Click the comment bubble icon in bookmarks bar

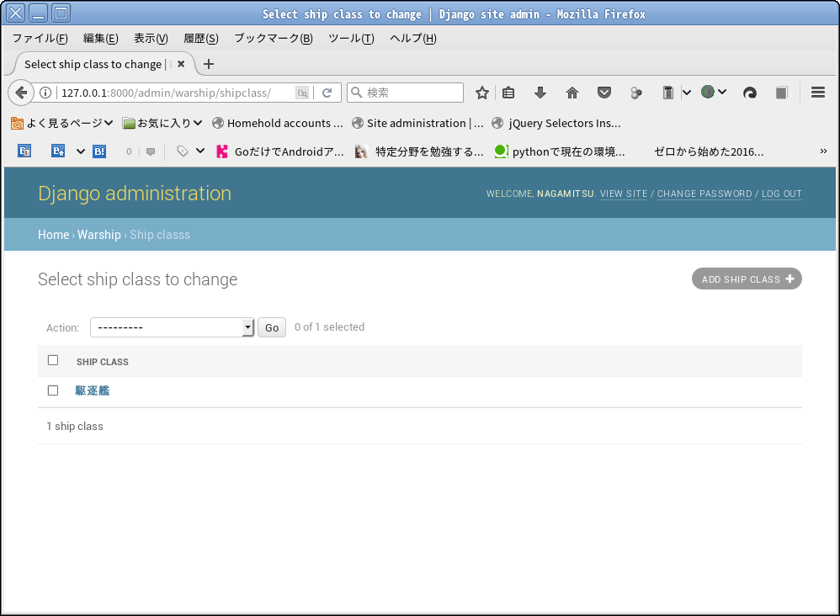(x=151, y=151)
